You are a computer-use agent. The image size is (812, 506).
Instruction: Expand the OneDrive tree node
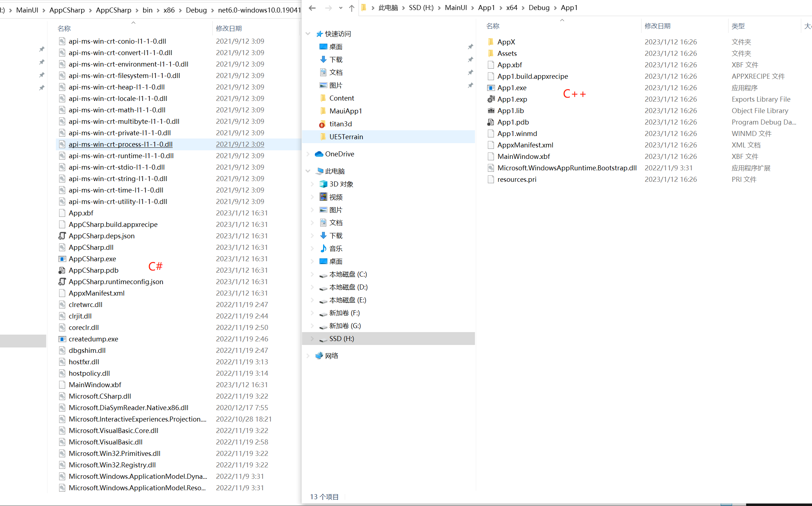click(308, 154)
